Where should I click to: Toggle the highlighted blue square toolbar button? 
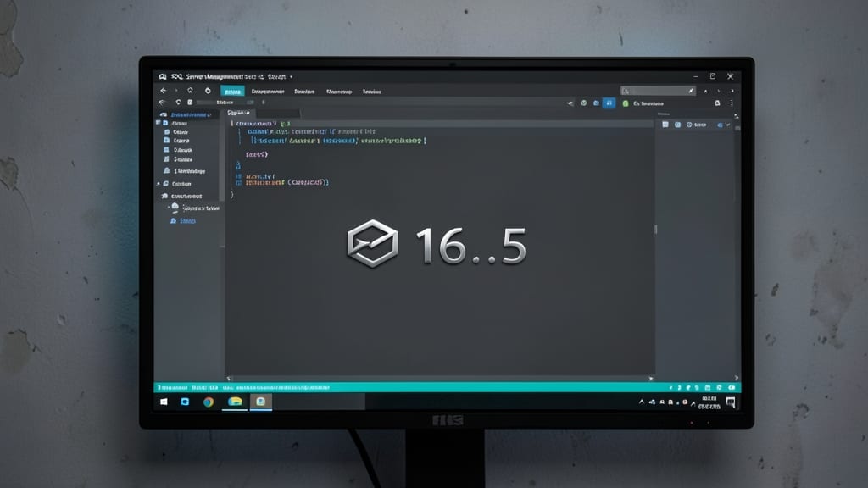click(x=609, y=103)
